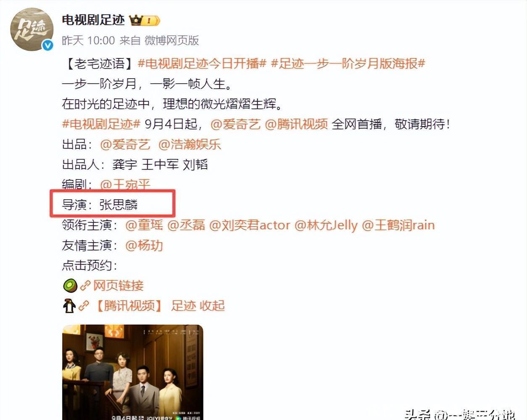Open the @浩瀚娱乐 mention

click(190, 144)
